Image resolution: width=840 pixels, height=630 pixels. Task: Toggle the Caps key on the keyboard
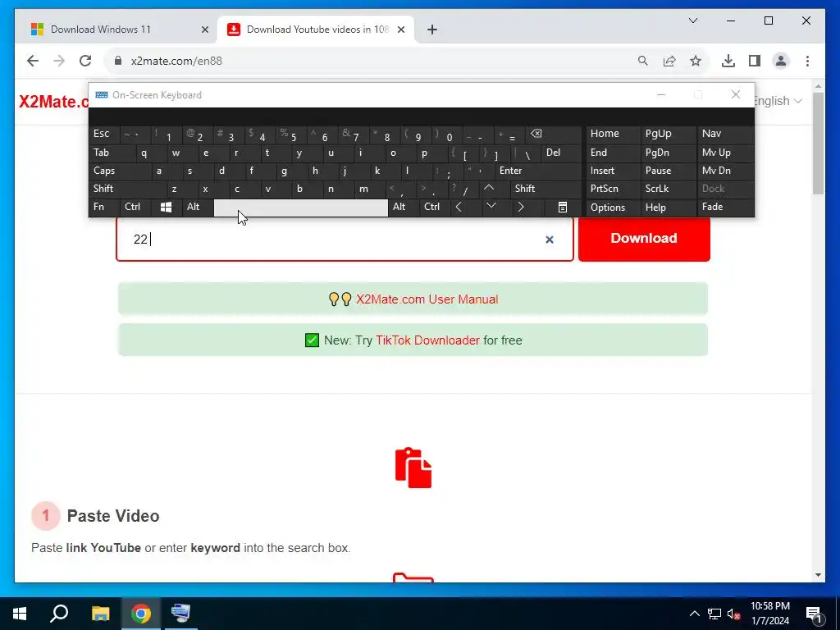pyautogui.click(x=119, y=171)
